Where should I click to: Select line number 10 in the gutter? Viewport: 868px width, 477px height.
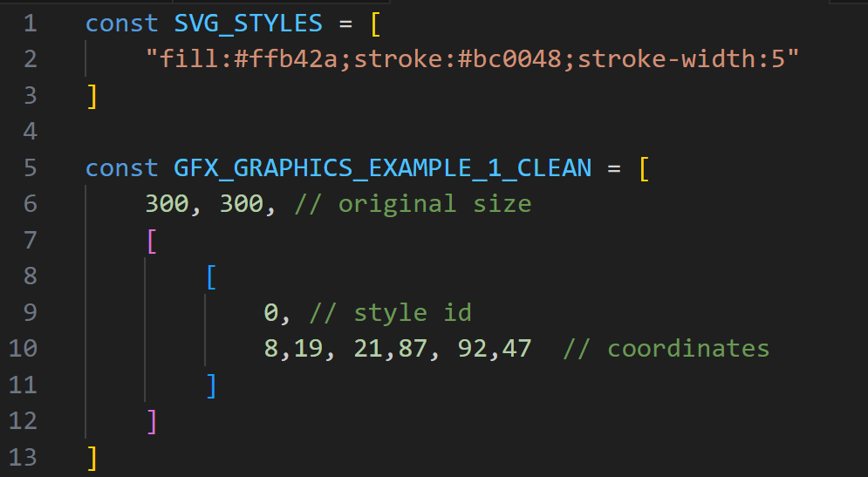coord(24,349)
